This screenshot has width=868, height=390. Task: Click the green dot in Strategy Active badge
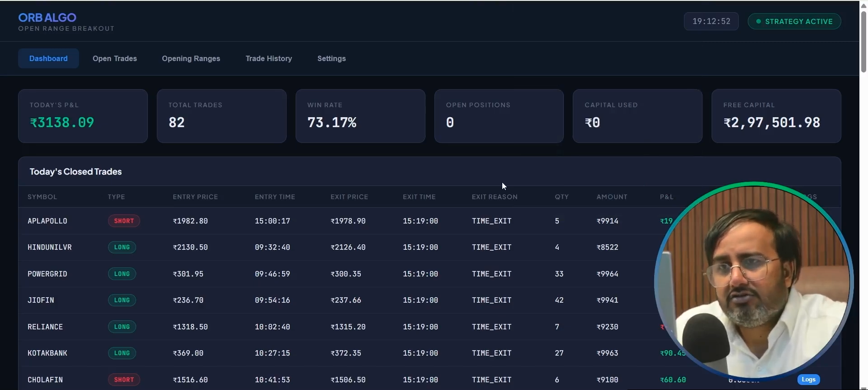click(x=759, y=21)
